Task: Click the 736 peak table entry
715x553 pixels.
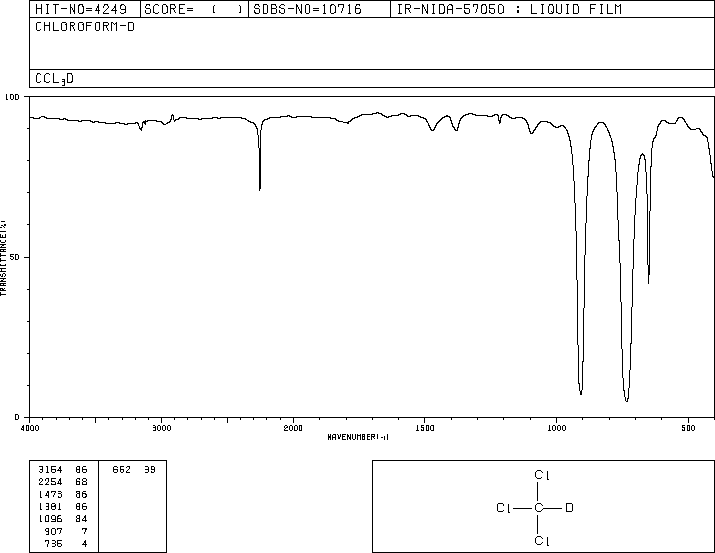Action: [66, 543]
